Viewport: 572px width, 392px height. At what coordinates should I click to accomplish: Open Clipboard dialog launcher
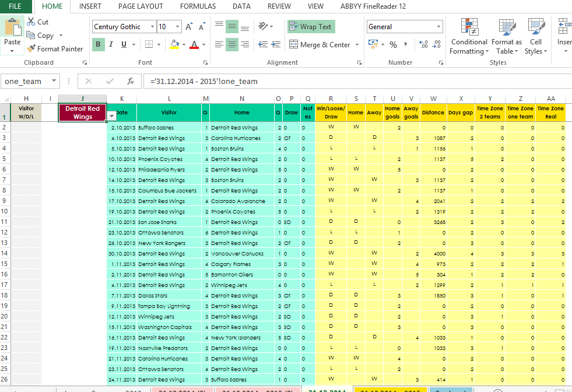click(85, 63)
